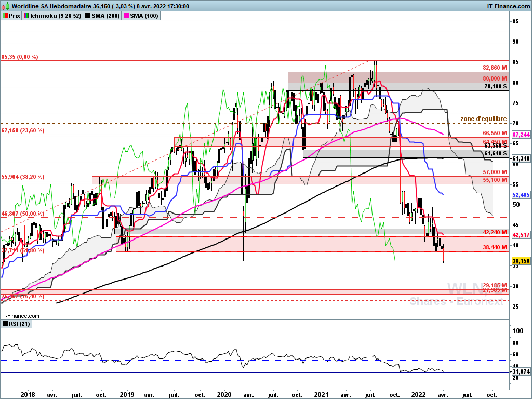
Task: Click the IT-Finance.com link at top right
Action: tap(508, 6)
